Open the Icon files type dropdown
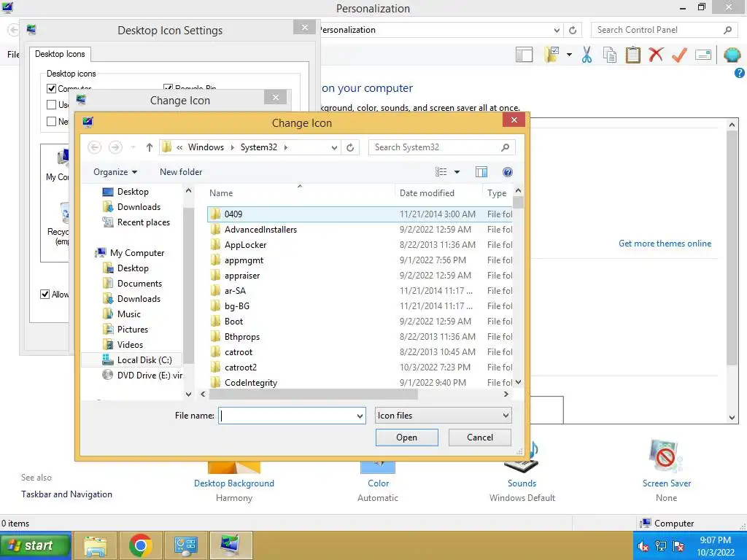Screen dimensions: 747x560 pos(443,416)
